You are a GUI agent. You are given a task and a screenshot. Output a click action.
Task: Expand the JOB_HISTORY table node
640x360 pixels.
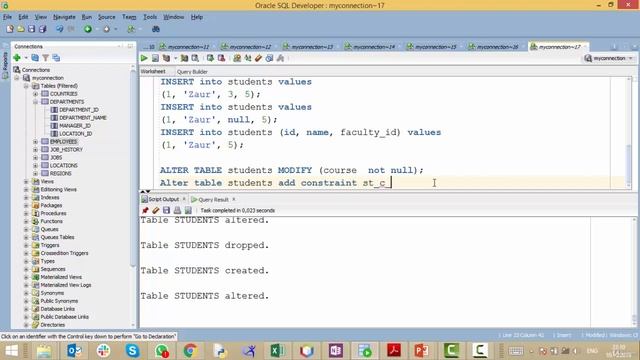tap(36, 149)
